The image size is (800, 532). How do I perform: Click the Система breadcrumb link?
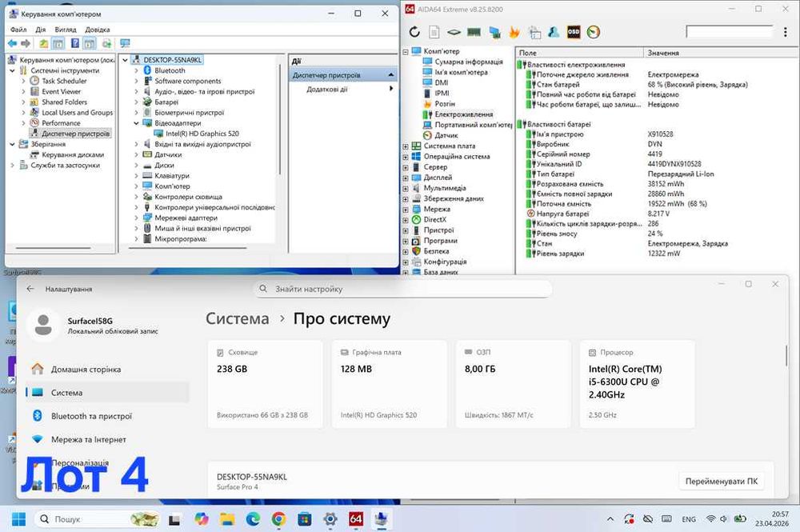pos(238,318)
